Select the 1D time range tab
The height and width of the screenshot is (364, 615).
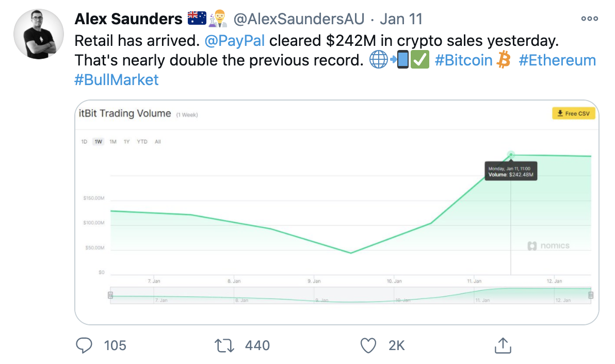84,142
